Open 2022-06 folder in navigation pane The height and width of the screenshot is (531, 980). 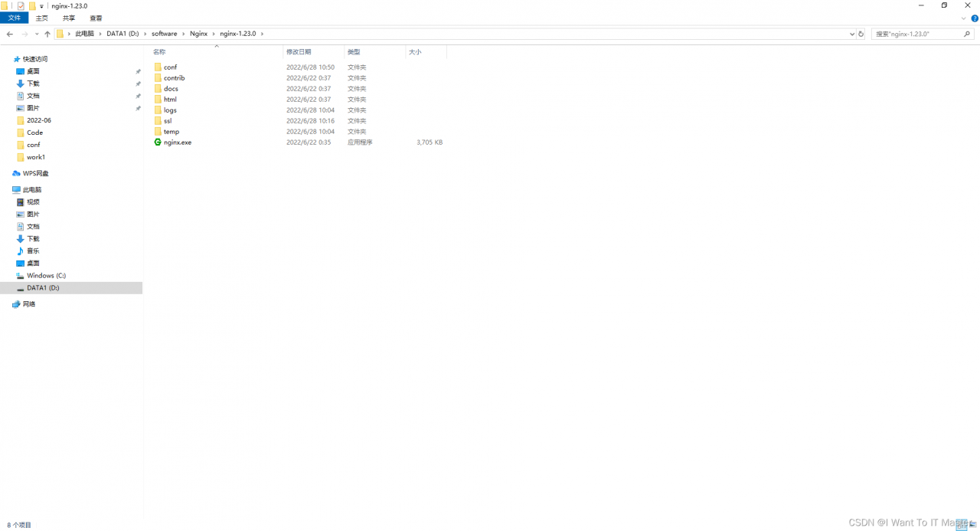click(38, 120)
